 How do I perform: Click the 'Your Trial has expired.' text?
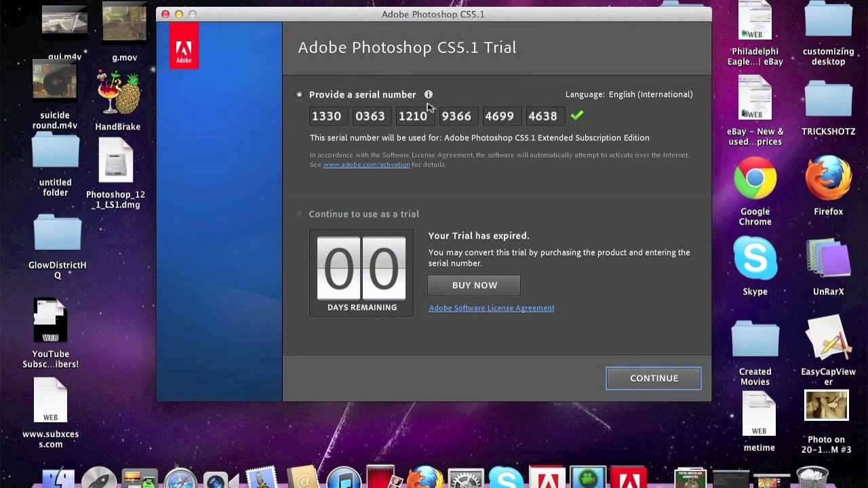click(479, 236)
